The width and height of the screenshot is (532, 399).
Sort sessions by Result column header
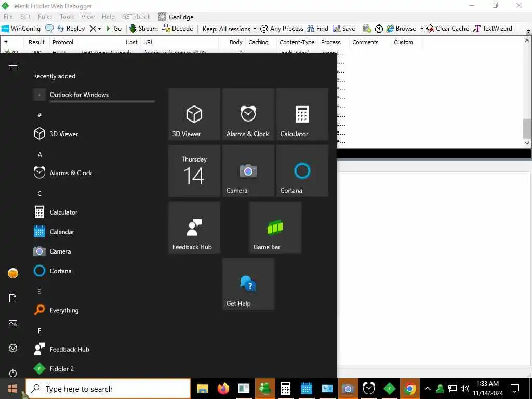(36, 42)
